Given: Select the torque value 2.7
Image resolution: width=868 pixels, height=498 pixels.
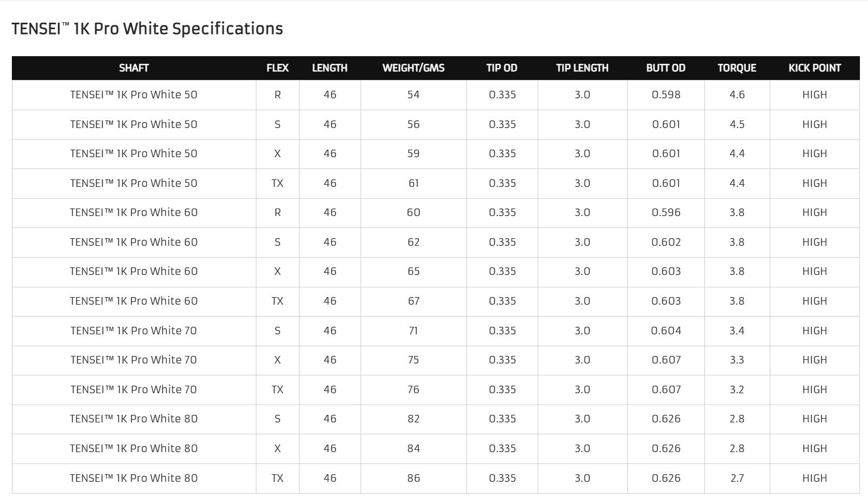Looking at the screenshot, I should pos(737,478).
